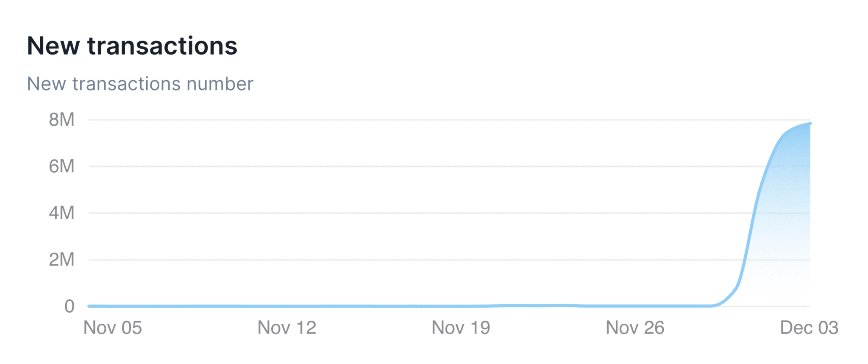This screenshot has width=868, height=364.
Task: Click the 0 y-axis label
Action: coord(69,306)
